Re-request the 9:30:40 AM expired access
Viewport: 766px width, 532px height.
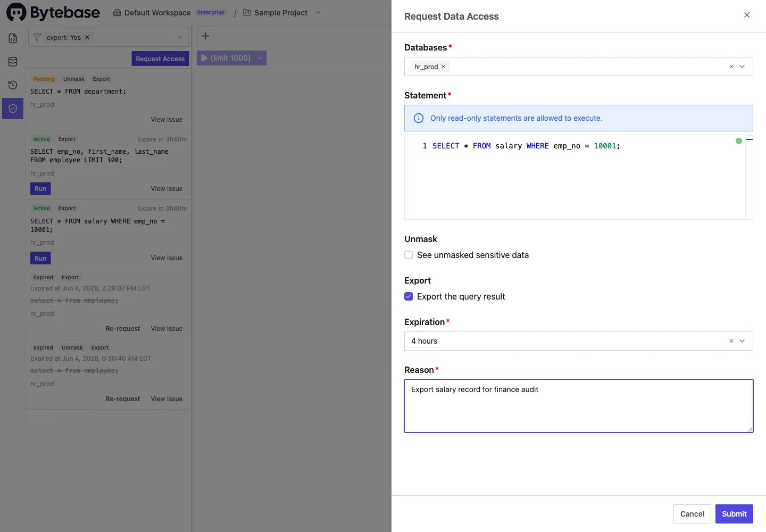(123, 399)
